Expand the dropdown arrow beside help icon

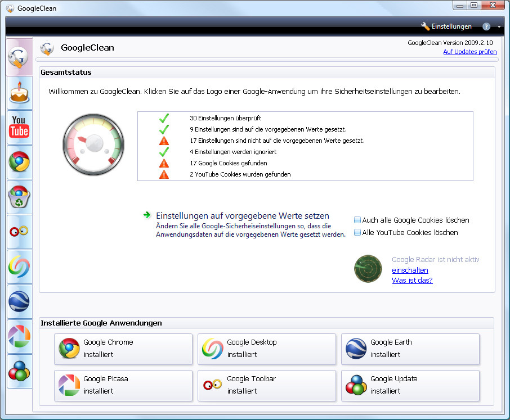(x=499, y=27)
